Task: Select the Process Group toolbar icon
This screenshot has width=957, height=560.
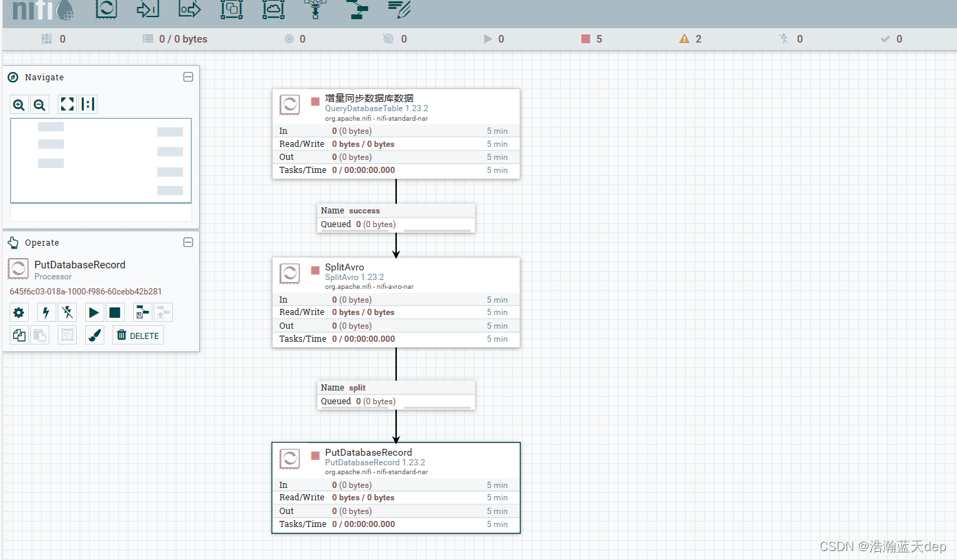Action: click(x=231, y=9)
